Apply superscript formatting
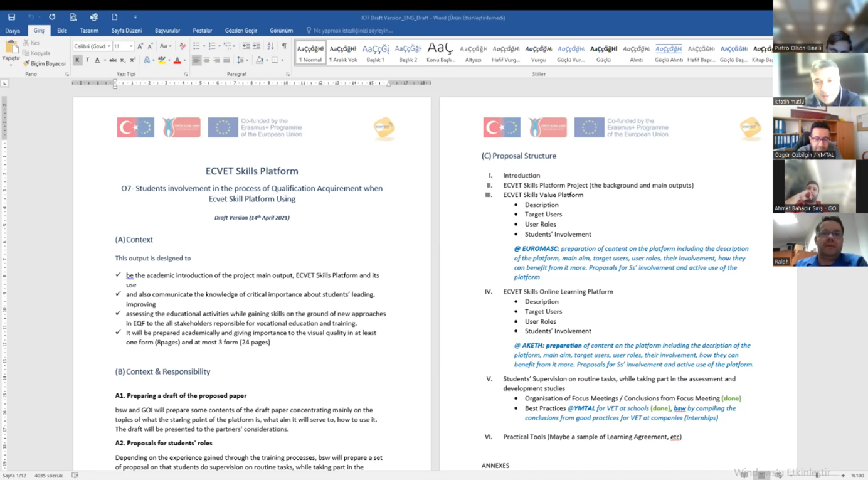Viewport: 868px width, 480px height. [x=132, y=60]
